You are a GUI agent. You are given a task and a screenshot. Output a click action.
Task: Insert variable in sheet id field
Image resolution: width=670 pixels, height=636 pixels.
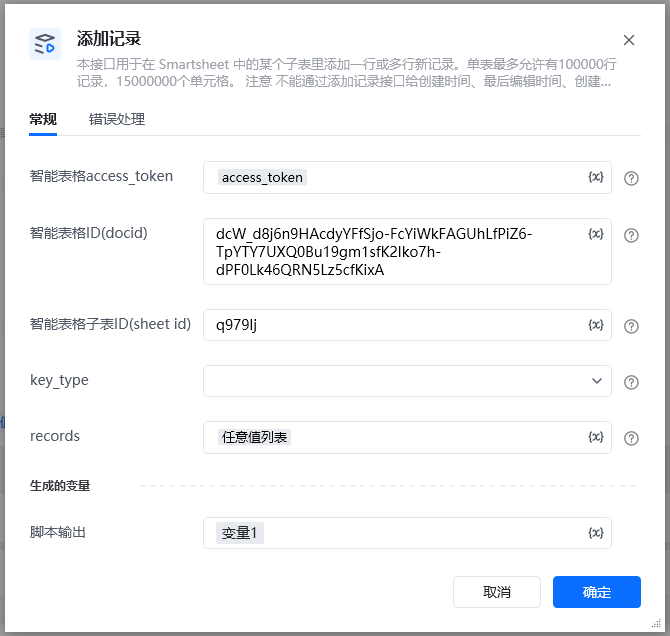596,325
